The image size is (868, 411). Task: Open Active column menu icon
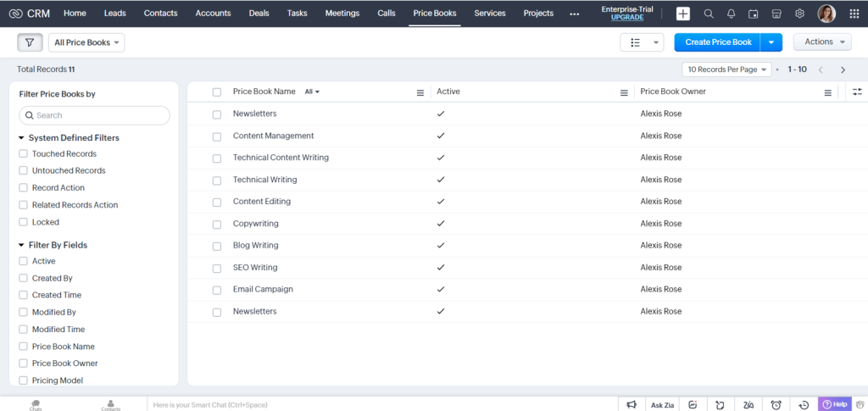(x=624, y=93)
